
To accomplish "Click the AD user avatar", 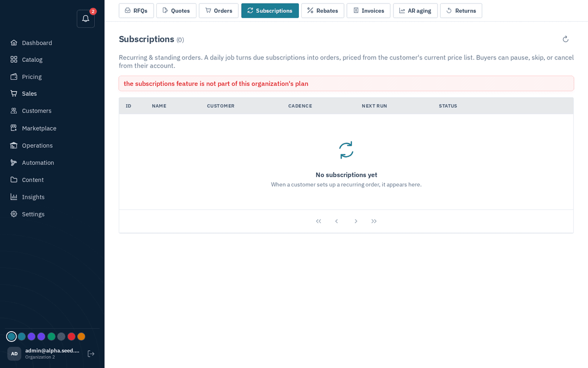I will point(14,354).
